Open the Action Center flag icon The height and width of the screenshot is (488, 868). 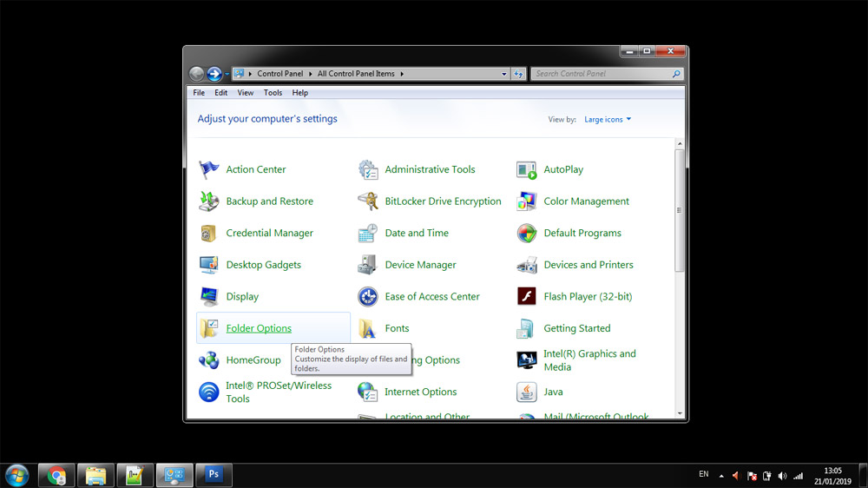[209, 169]
